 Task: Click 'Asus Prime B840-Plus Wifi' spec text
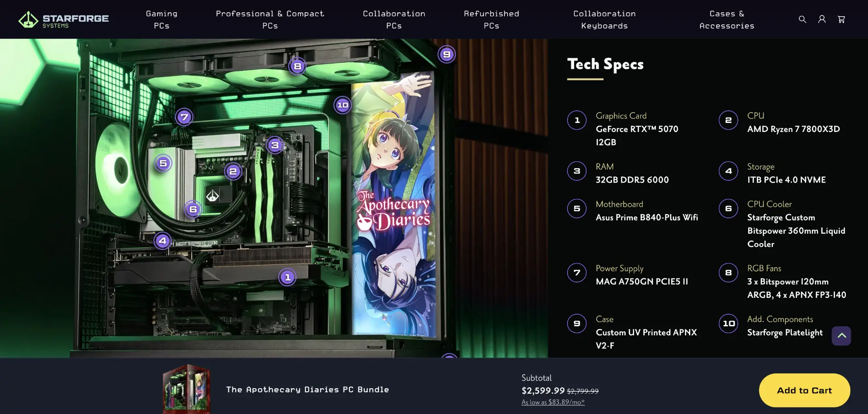[x=646, y=217]
